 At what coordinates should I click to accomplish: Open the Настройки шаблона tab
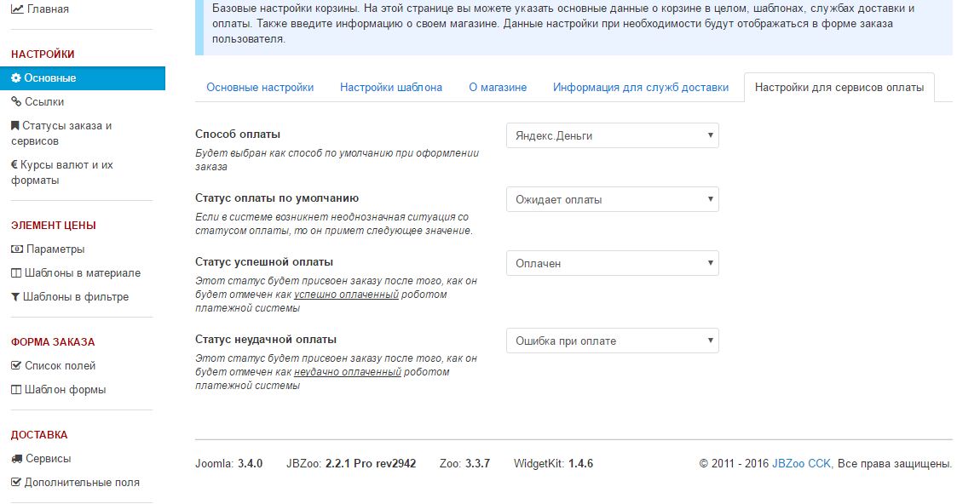coord(390,88)
